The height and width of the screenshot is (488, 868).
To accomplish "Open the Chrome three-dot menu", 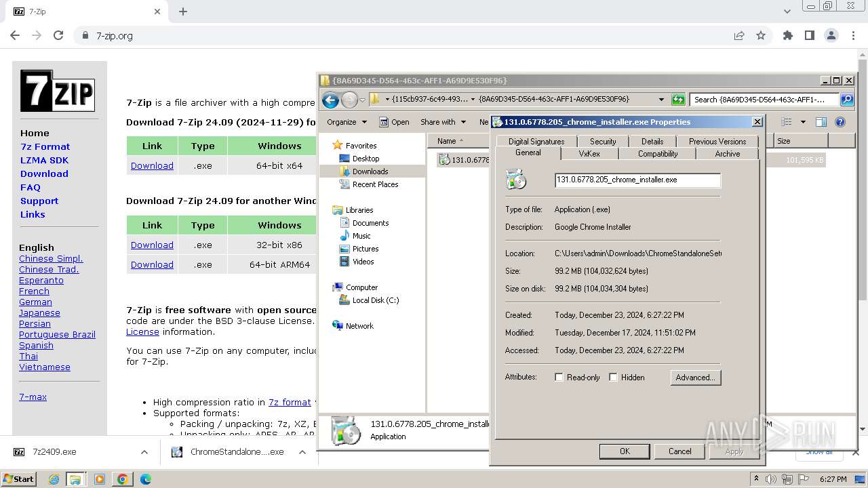I will point(853,36).
